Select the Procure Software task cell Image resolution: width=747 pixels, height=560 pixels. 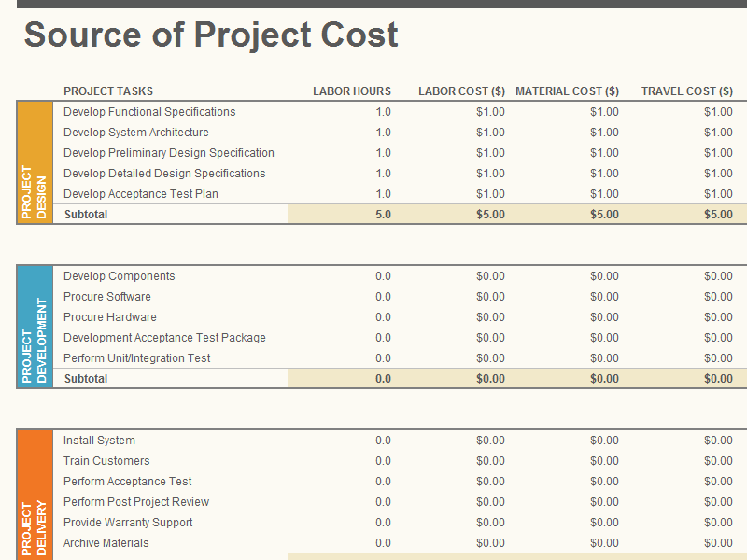point(107,297)
